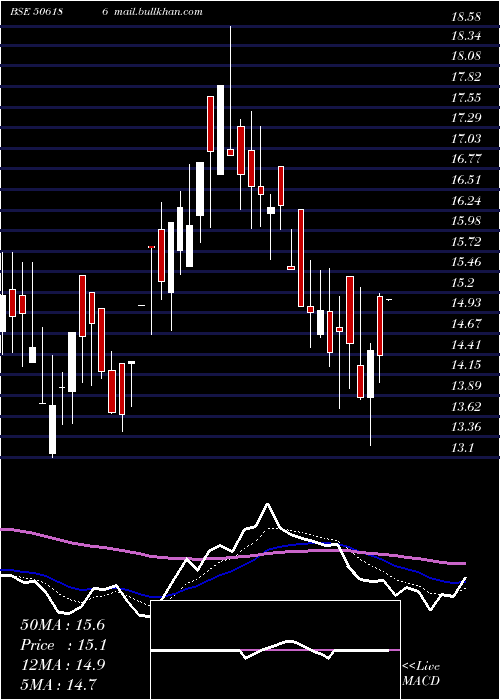Click the 15.72 price axis label
This screenshot has height=700, width=500.
tap(466, 242)
